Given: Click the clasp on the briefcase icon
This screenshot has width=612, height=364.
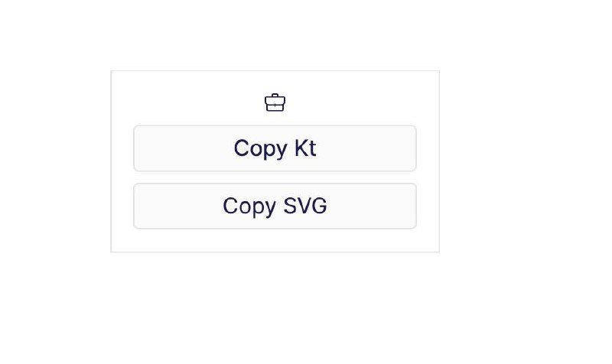Looking at the screenshot, I should [275, 105].
